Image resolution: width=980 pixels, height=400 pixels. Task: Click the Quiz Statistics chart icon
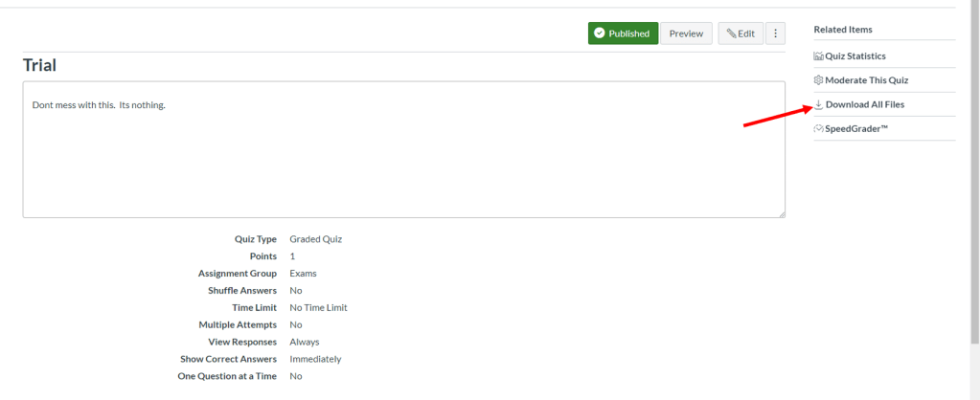[x=819, y=56]
